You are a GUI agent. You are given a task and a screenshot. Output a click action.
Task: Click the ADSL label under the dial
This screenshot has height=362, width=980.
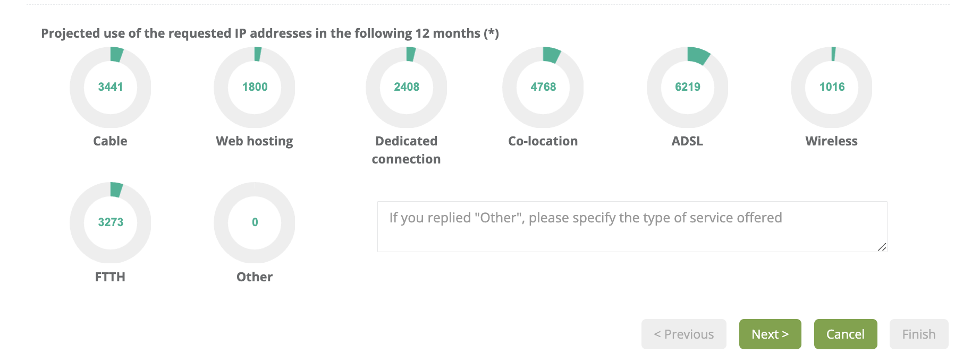point(688,141)
